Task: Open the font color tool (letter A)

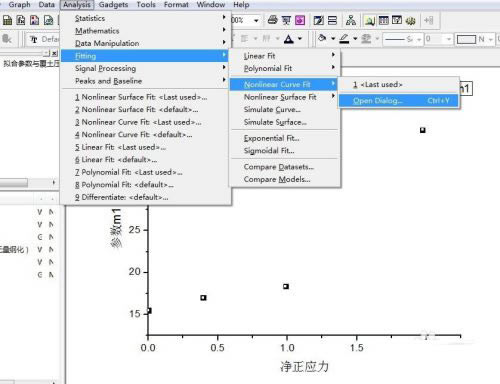Action: coord(288,39)
